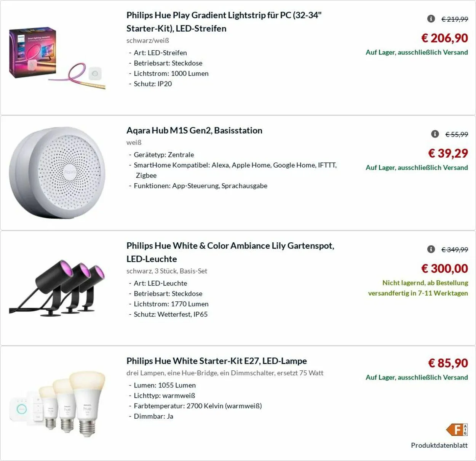476x461 pixels.
Task: Click the € 206,90 price
Action: click(x=444, y=38)
